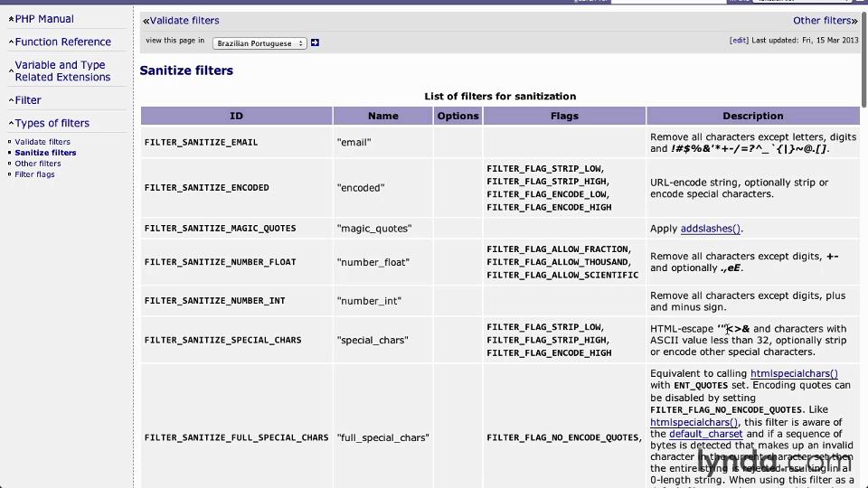The width and height of the screenshot is (868, 488).
Task: Open Function Reference in sidebar
Action: pyautogui.click(x=62, y=42)
